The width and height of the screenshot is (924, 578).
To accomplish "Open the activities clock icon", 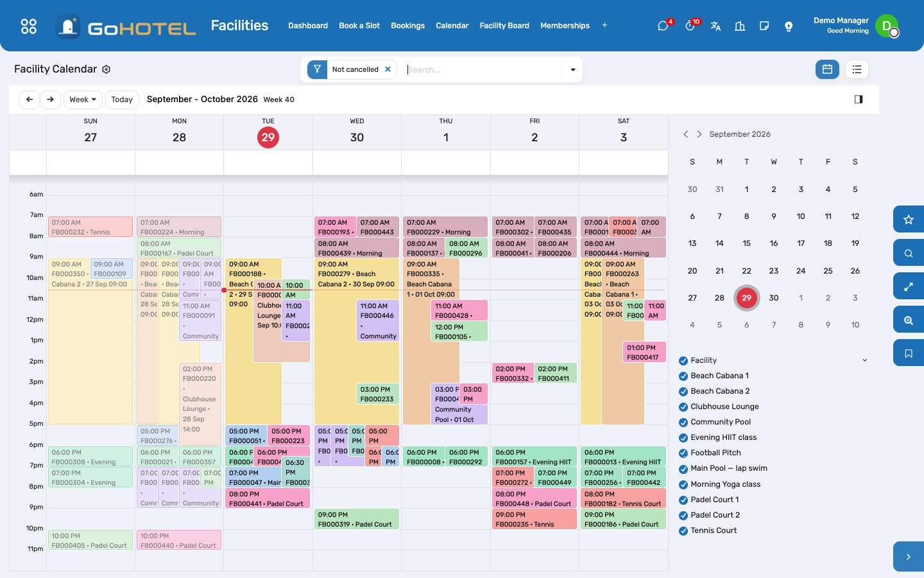I will pos(690,26).
